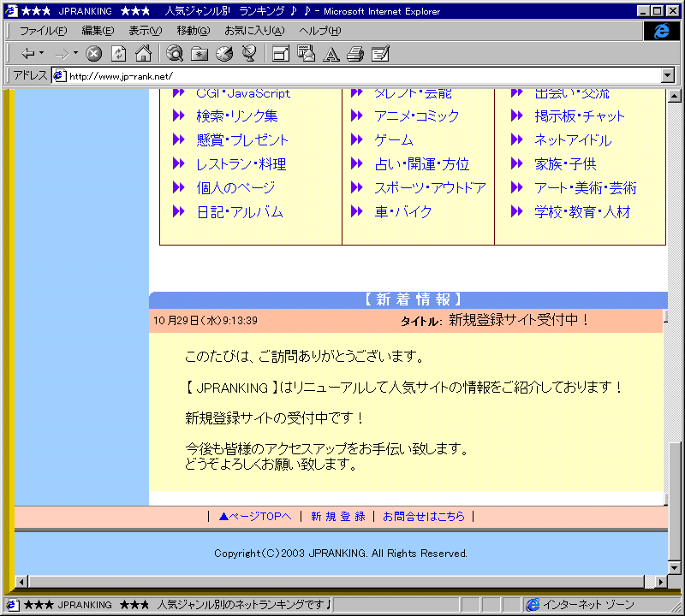Click the 新規登録 footer link

(338, 517)
